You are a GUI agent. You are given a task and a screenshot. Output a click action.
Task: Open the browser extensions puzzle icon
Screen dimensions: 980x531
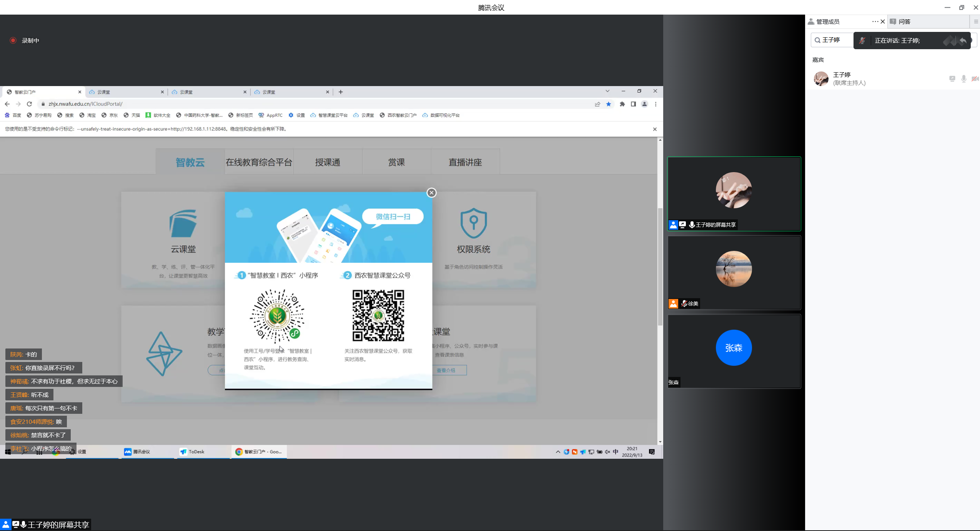622,104
